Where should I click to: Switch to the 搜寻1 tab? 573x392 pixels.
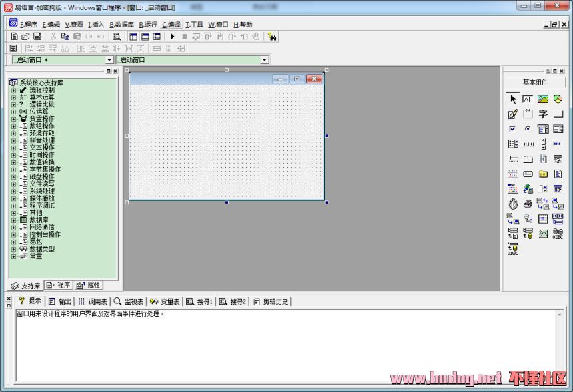199,301
